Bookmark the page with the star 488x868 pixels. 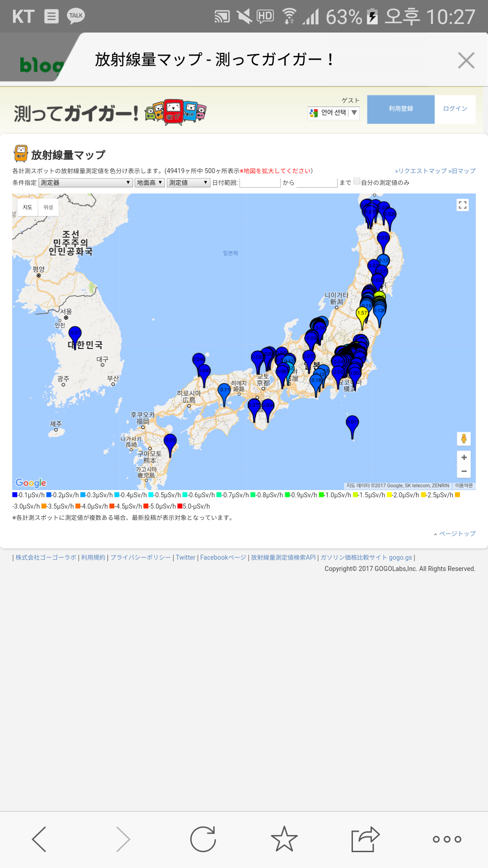[x=284, y=839]
